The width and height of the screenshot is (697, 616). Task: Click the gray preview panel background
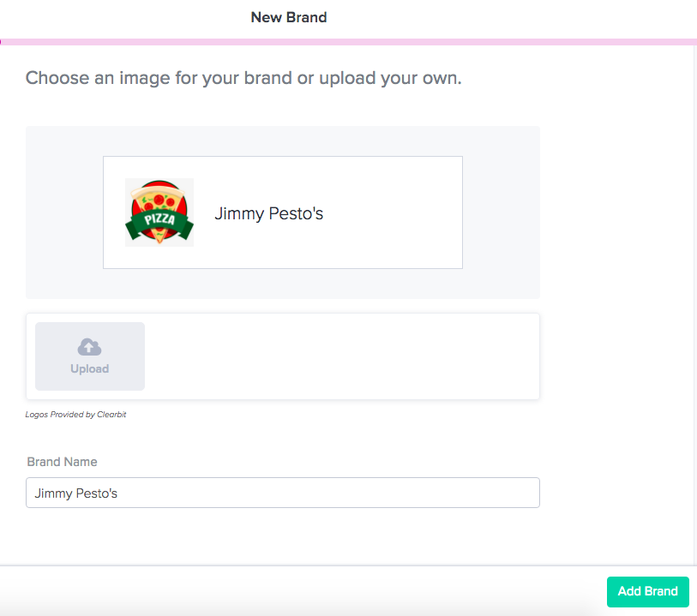(283, 284)
